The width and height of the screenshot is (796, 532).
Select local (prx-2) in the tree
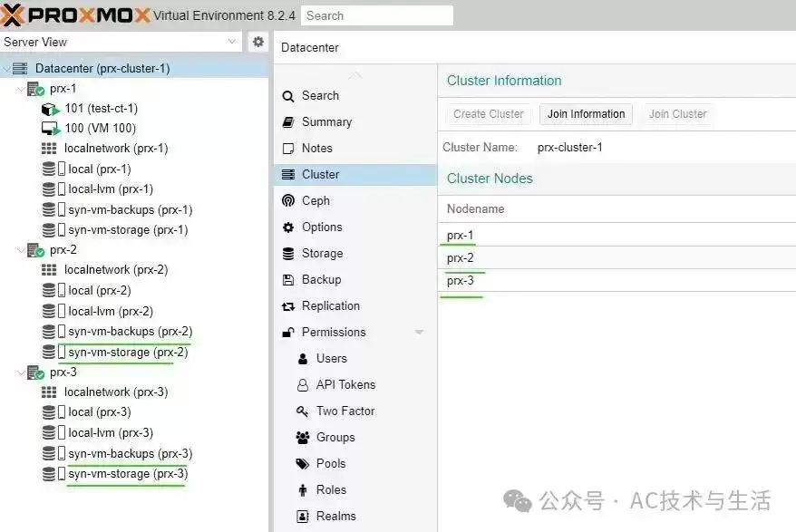coord(100,290)
